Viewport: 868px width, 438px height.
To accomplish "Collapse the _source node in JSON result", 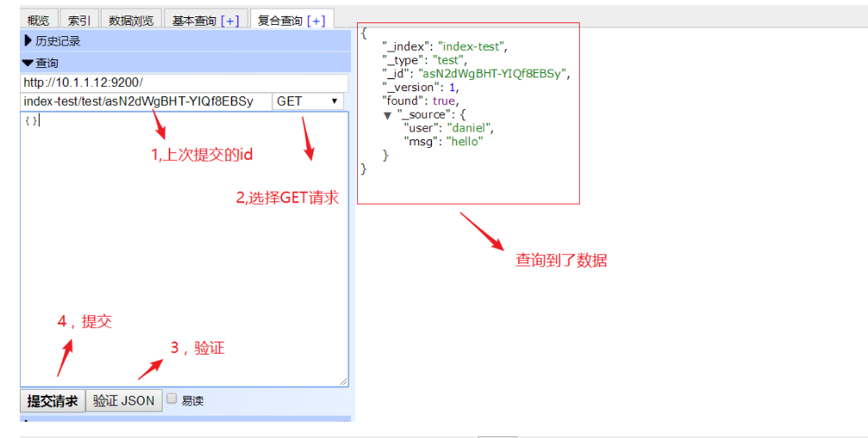I will point(387,115).
